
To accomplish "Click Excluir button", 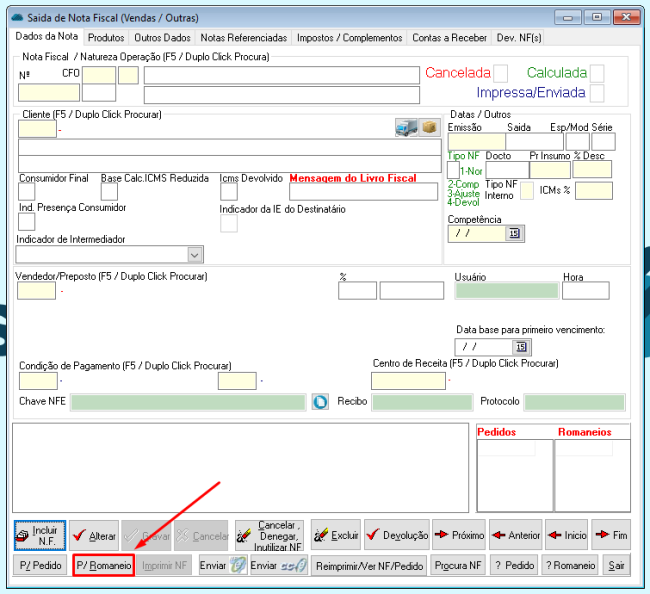I will [x=335, y=535].
